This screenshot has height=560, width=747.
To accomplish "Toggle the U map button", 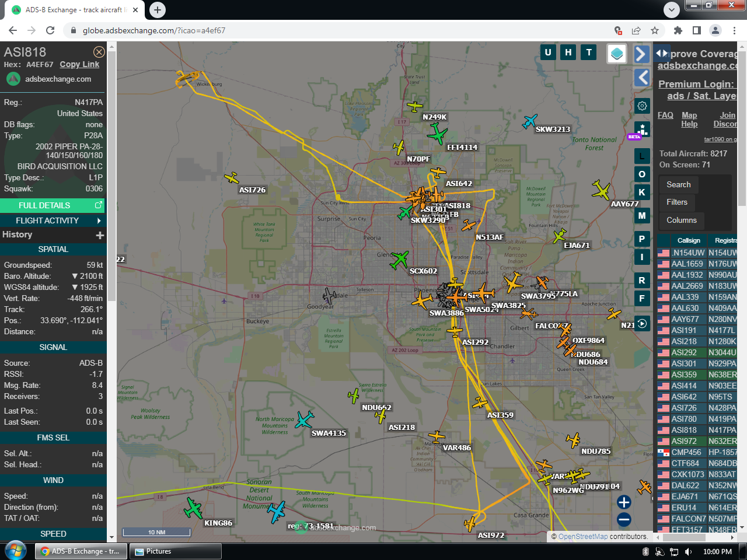I will (548, 52).
